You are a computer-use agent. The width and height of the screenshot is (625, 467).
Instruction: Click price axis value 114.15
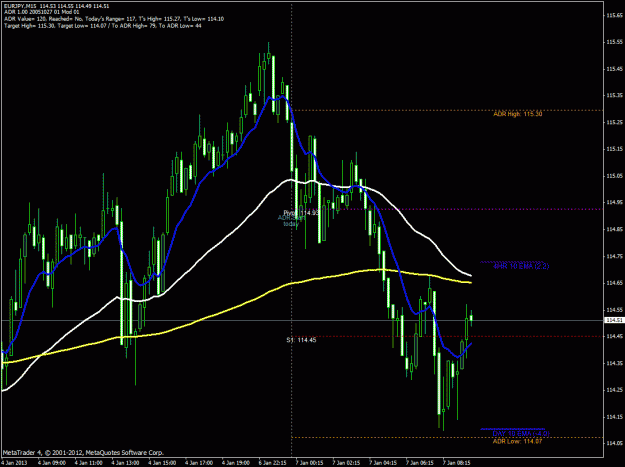[614, 417]
